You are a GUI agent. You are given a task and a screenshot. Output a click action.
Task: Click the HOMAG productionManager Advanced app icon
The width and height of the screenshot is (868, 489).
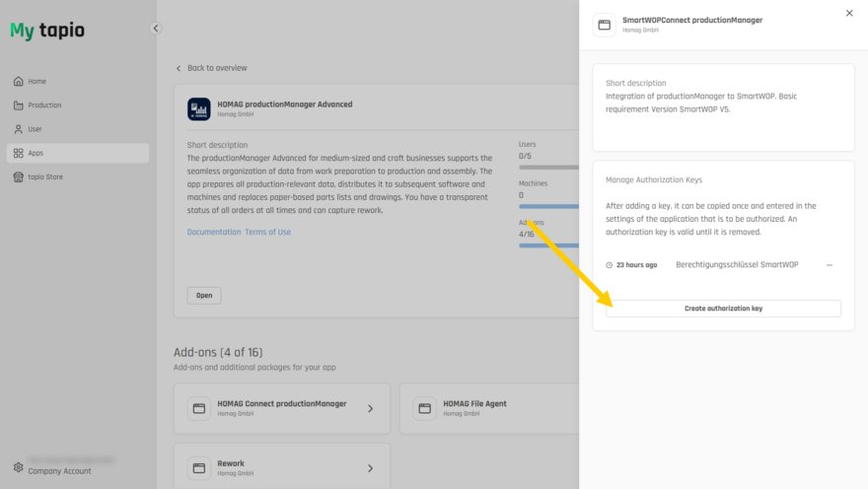pos(198,109)
